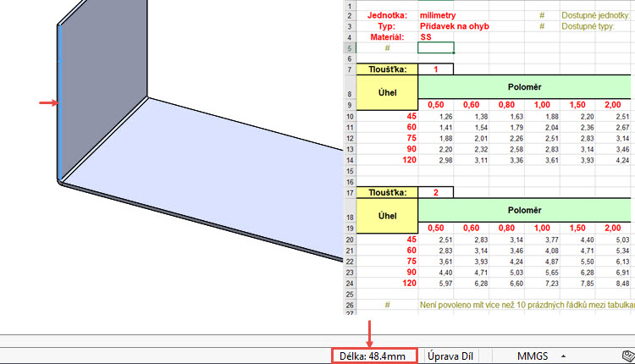This screenshot has height=364, width=635.
Task: Click the 'Úprava Díl' status bar entry
Action: [x=450, y=356]
